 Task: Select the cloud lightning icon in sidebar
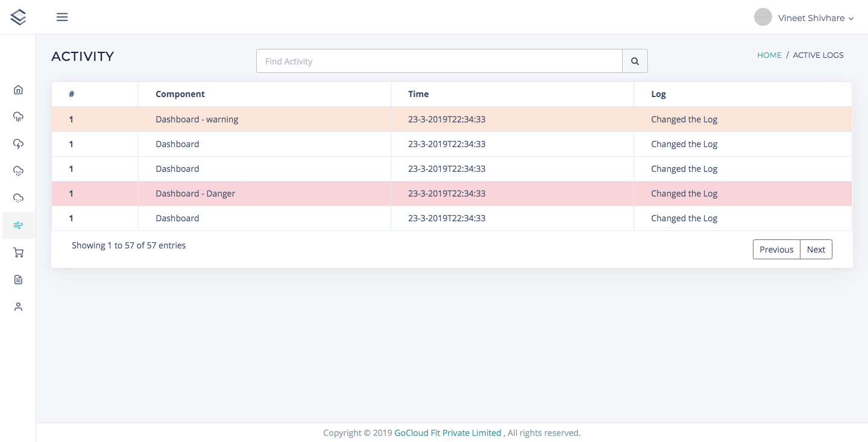tap(18, 144)
